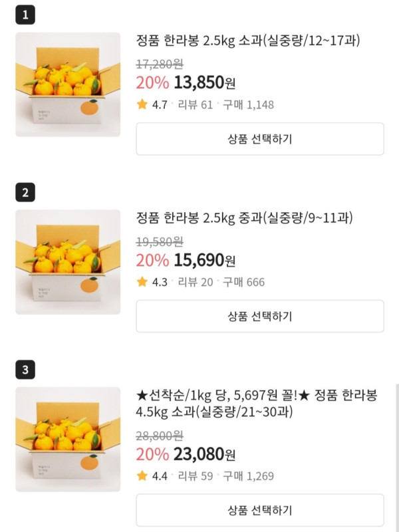This screenshot has width=399, height=532.
Task: View the 리뷰 59 review count
Action: [x=195, y=476]
